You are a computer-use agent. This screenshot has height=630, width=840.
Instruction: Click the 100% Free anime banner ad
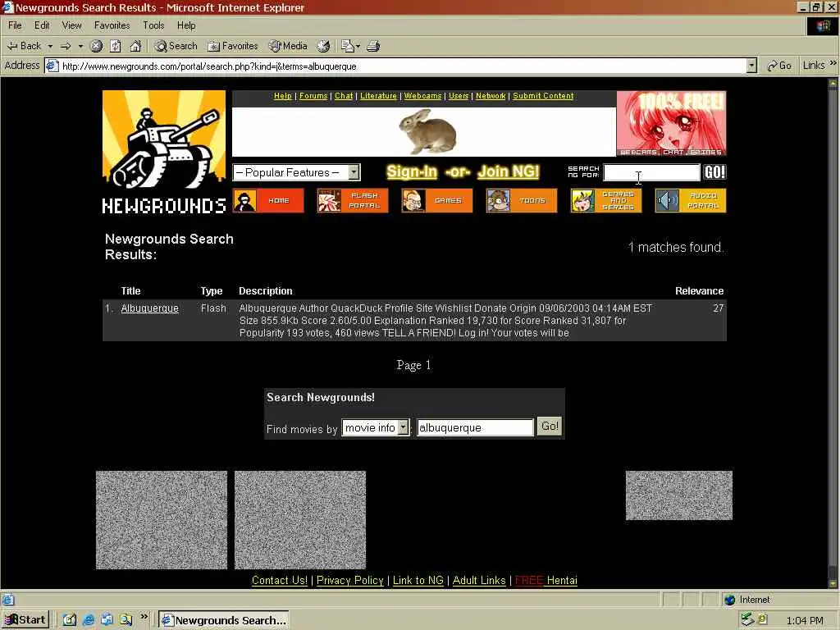[671, 123]
